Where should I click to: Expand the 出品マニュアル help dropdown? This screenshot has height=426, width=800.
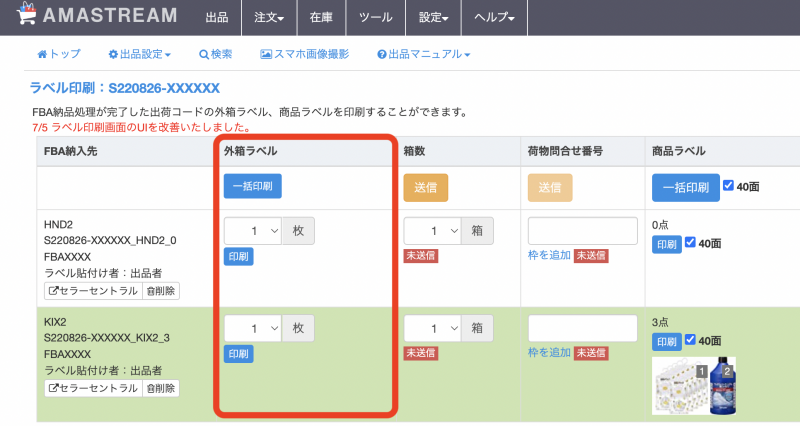423,54
